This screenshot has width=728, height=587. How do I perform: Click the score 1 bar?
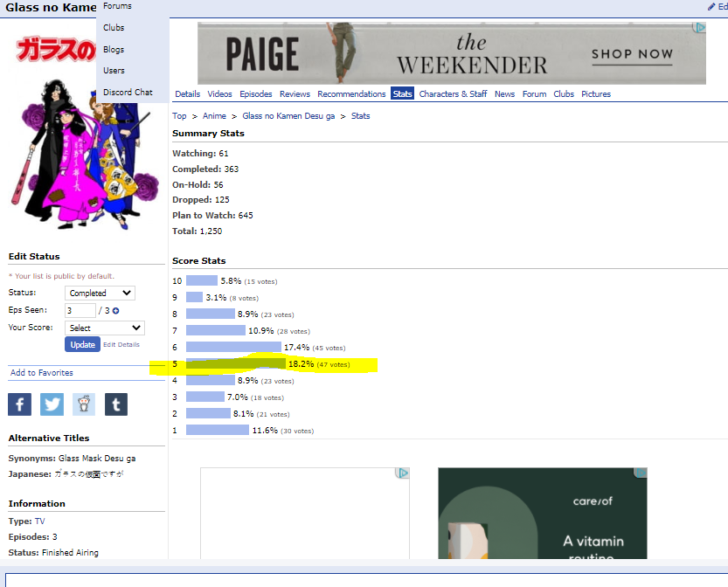(x=218, y=430)
